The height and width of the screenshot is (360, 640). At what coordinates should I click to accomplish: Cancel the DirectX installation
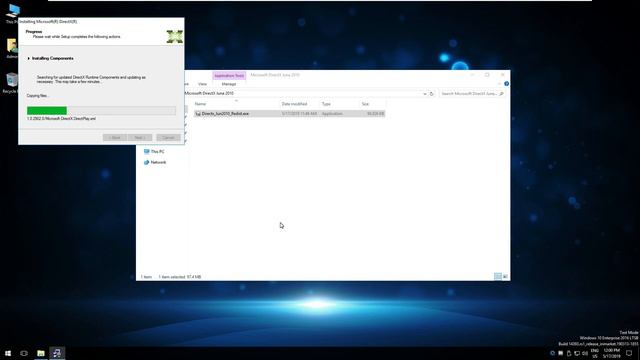pyautogui.click(x=168, y=138)
